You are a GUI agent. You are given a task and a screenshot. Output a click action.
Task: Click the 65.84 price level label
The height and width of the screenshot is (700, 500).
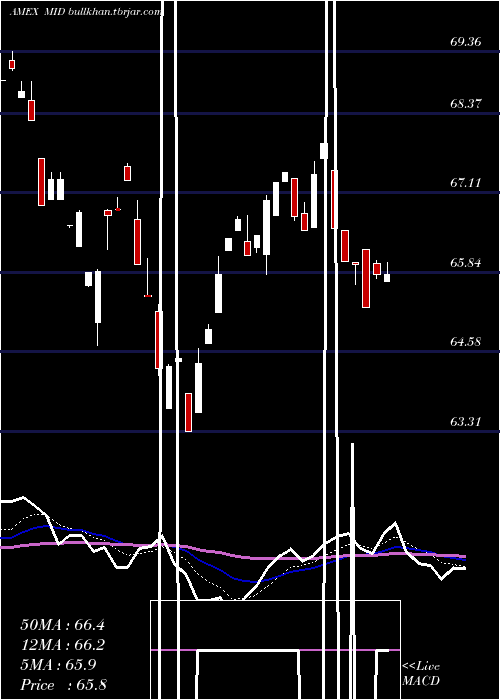[466, 262]
